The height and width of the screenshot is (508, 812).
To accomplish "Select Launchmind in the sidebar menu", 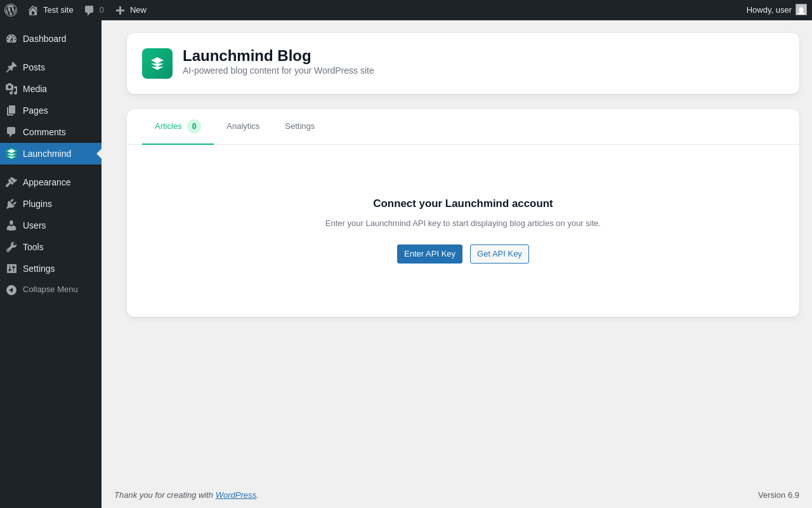I will click(x=51, y=154).
